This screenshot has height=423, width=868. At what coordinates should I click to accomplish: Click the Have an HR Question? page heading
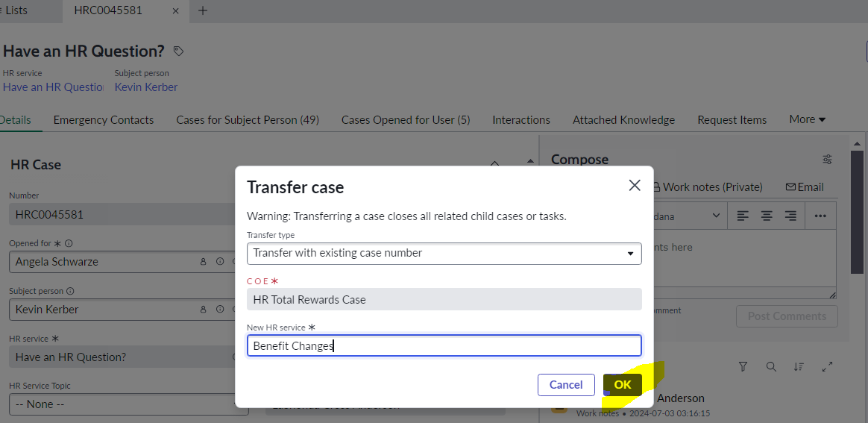tap(84, 51)
